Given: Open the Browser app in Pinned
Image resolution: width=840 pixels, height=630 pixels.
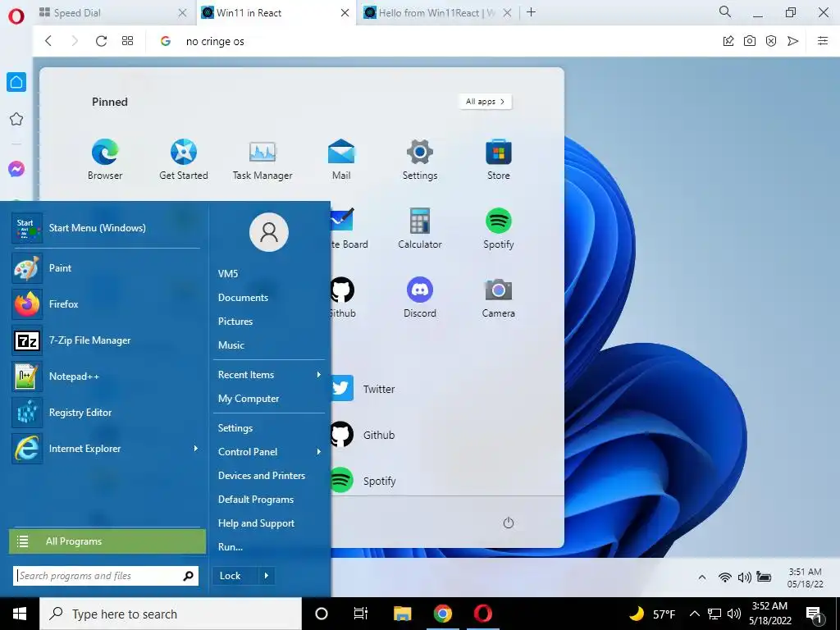Looking at the screenshot, I should tap(105, 159).
